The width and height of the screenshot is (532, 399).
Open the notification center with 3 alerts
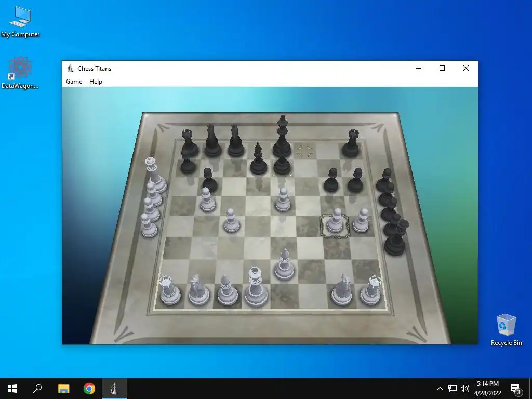516,389
